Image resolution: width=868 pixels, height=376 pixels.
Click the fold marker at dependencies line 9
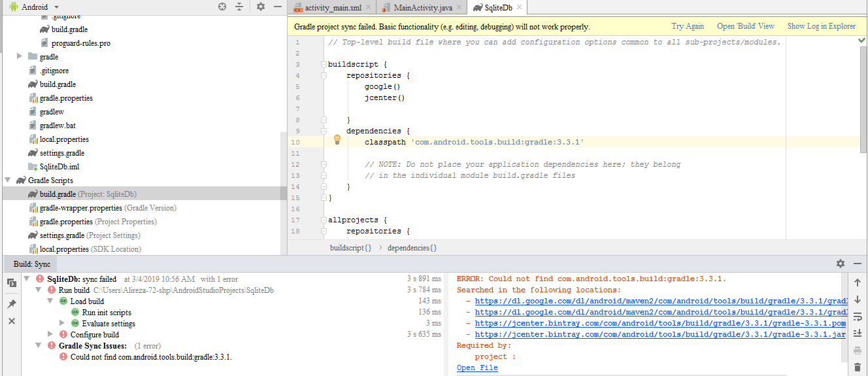[x=323, y=131]
